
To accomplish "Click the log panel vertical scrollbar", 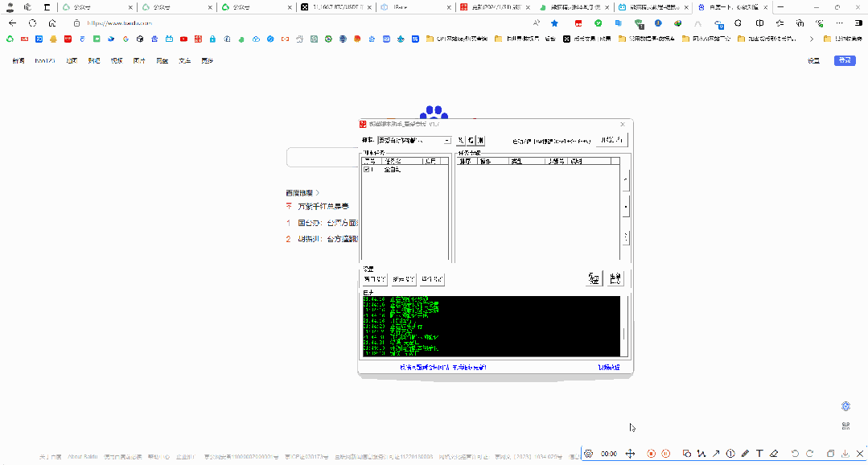I will [x=625, y=327].
